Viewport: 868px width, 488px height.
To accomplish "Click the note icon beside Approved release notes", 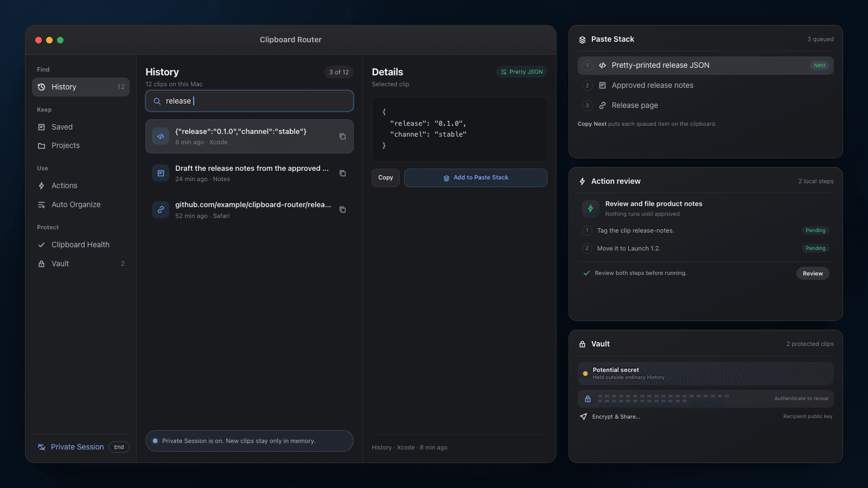I will pyautogui.click(x=602, y=86).
